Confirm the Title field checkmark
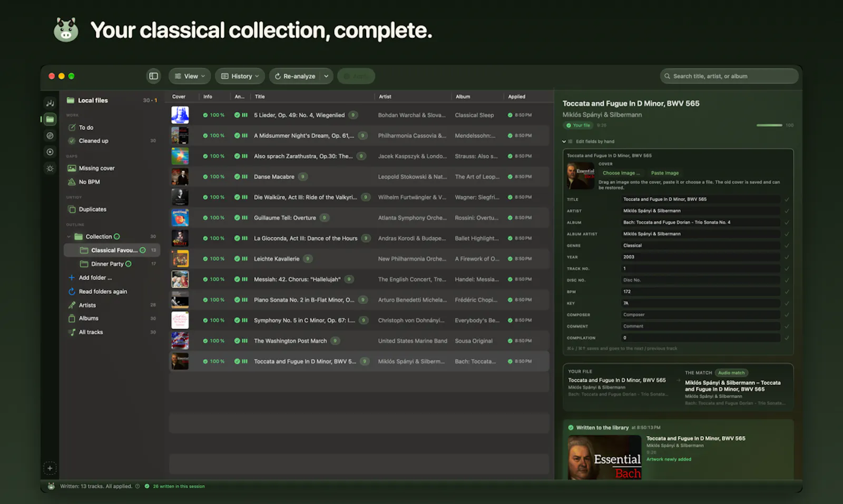 click(x=787, y=199)
